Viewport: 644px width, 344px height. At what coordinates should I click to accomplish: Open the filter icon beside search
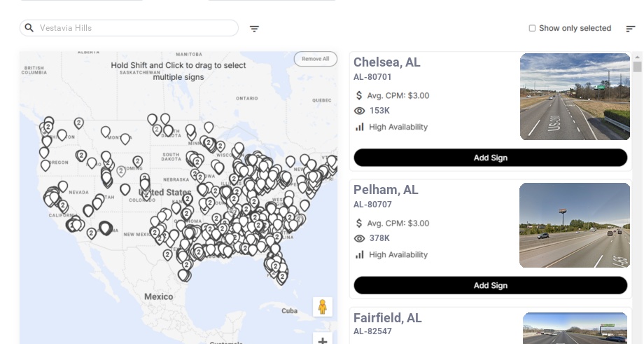tap(254, 29)
